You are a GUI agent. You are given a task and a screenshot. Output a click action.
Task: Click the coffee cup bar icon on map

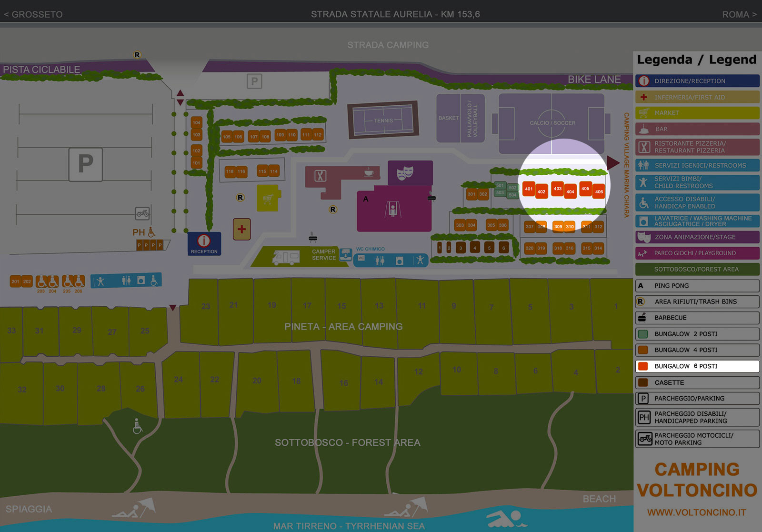pyautogui.click(x=369, y=172)
